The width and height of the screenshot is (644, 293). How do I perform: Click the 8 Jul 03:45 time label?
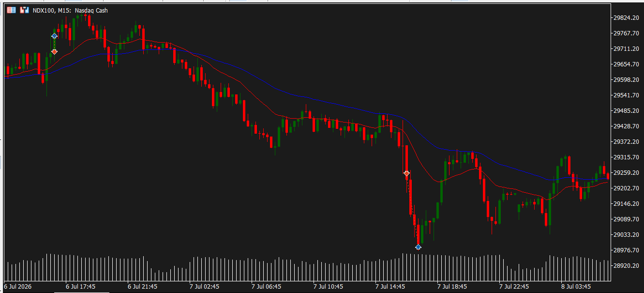pos(576,287)
